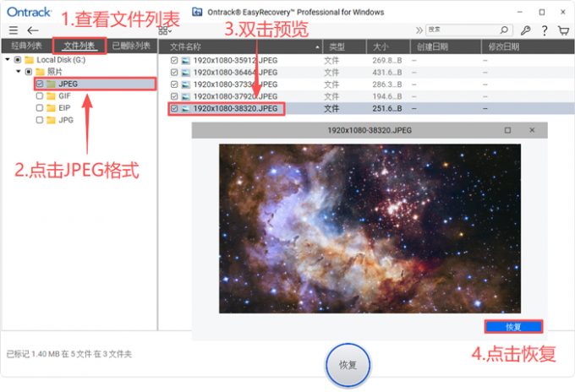
Task: Check the JPG folder checkbox
Action: tap(40, 120)
